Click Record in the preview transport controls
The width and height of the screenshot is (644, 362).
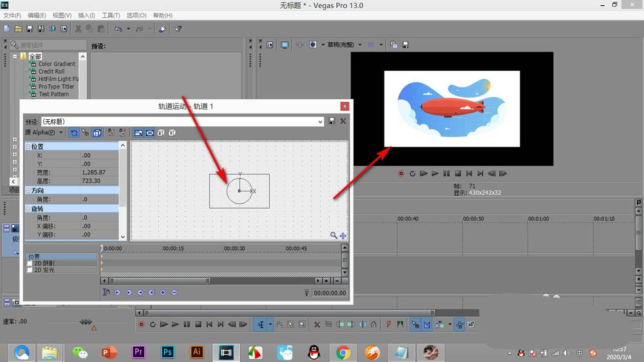point(401,173)
